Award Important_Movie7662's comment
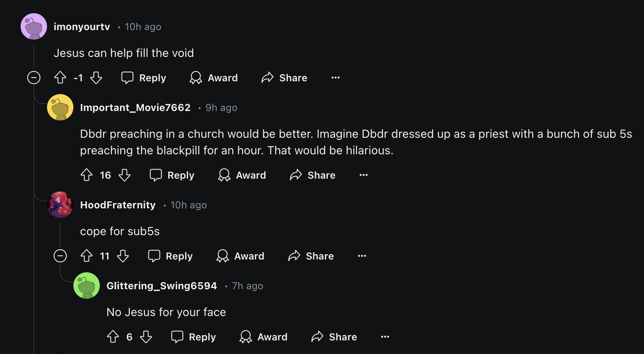 click(242, 175)
